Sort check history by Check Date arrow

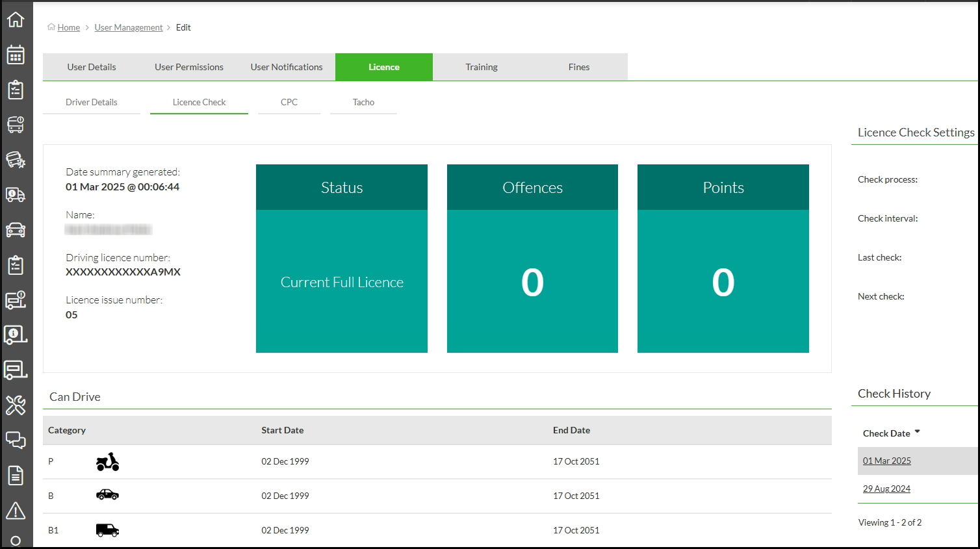point(917,432)
